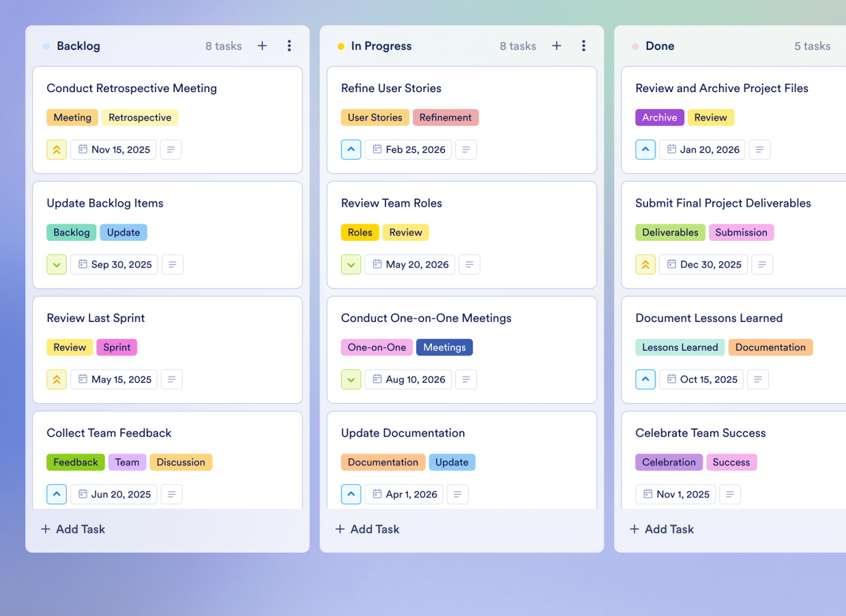Toggle priority on Submit Final Project Deliverables
Viewport: 846px width, 616px height.
645,264
